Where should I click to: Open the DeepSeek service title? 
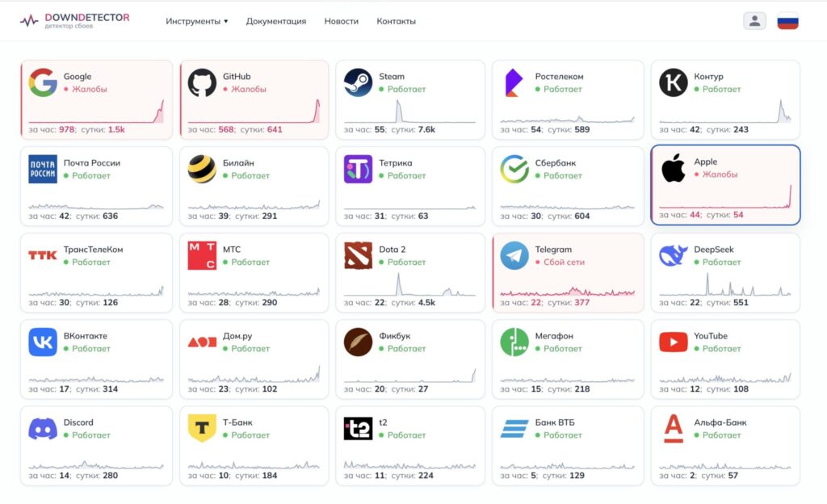coord(714,250)
